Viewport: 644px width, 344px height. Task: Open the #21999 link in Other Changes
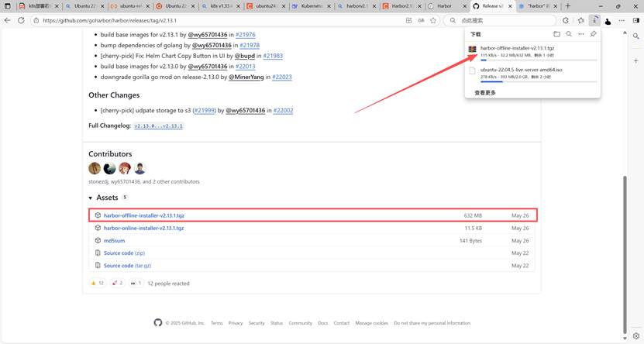pyautogui.click(x=204, y=111)
